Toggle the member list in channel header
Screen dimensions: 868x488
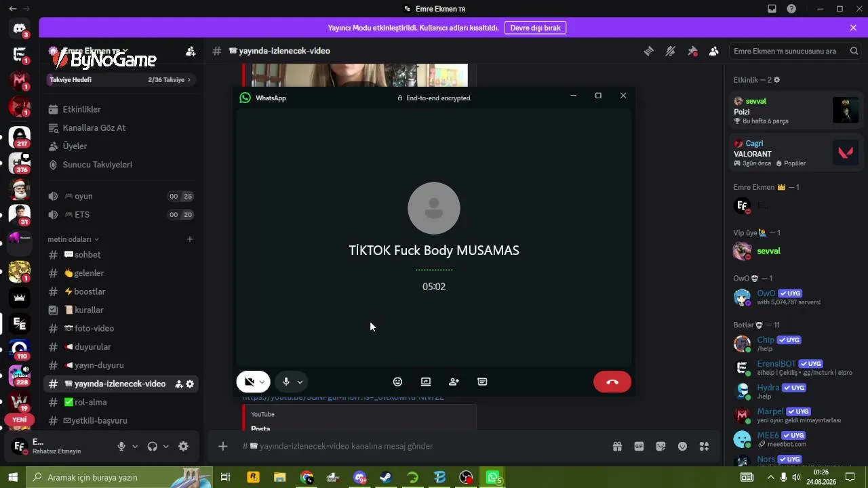(x=714, y=51)
